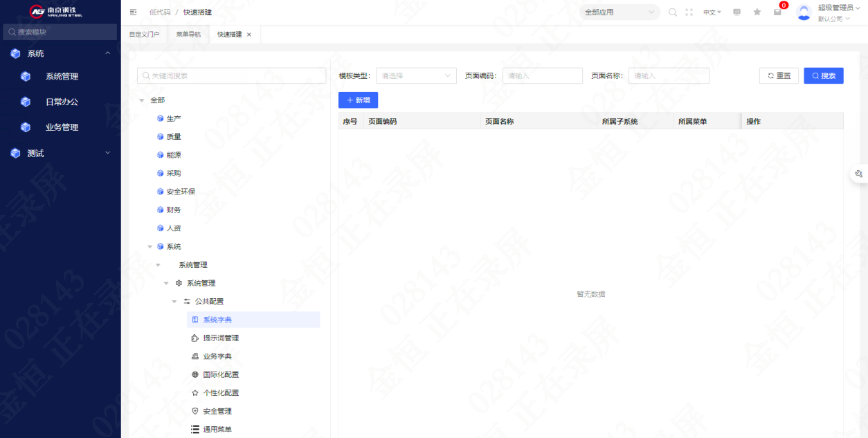Collapse the gear-icon 系统管理 tree arrow

click(166, 283)
